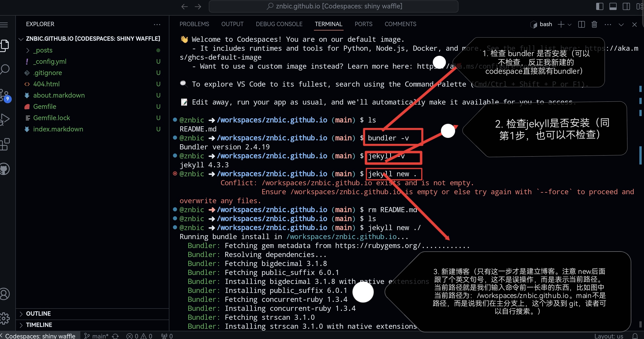The height and width of the screenshot is (339, 644).
Task: Click the /workspaces/znbic.github.io path in bundle install line
Action: [x=341, y=237]
